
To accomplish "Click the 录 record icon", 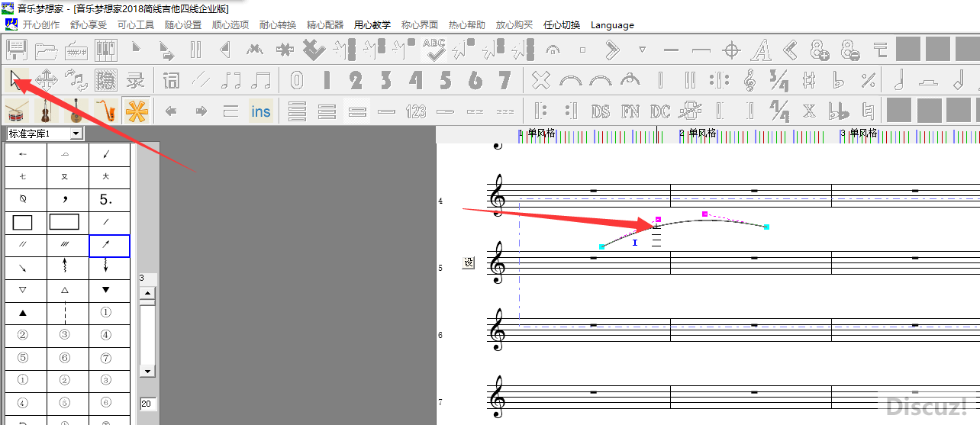I will [x=136, y=79].
